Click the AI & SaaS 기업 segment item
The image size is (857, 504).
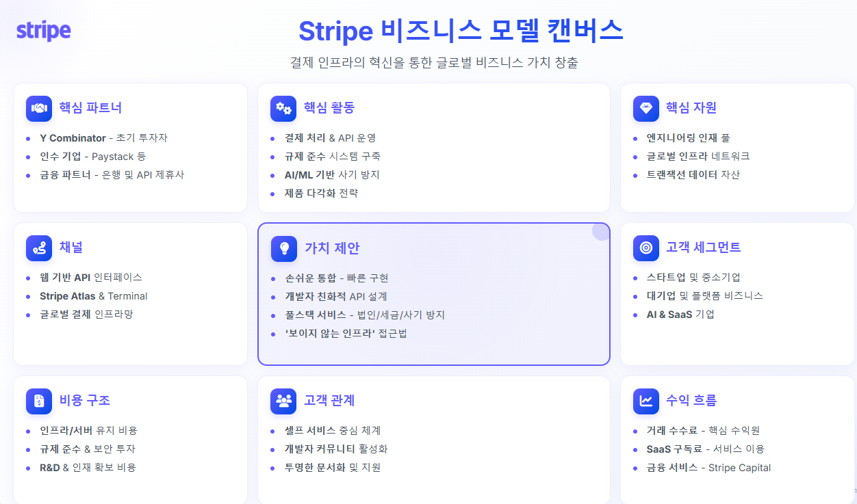[680, 315]
